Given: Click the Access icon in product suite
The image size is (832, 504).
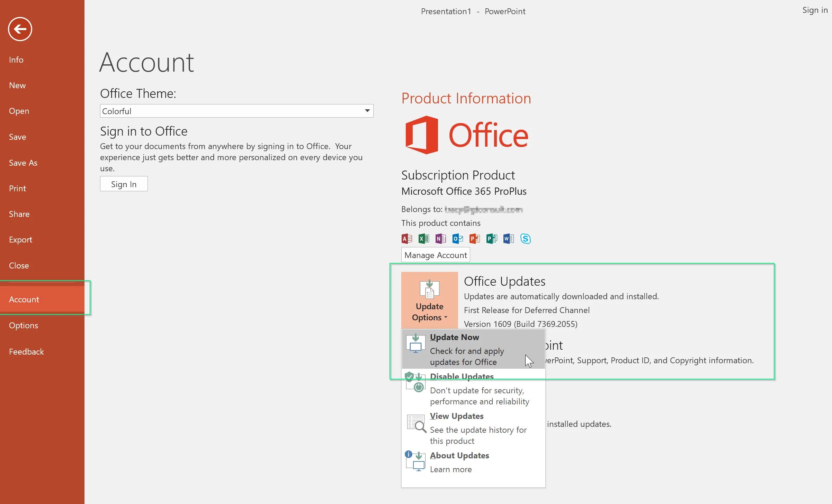Looking at the screenshot, I should tap(406, 238).
